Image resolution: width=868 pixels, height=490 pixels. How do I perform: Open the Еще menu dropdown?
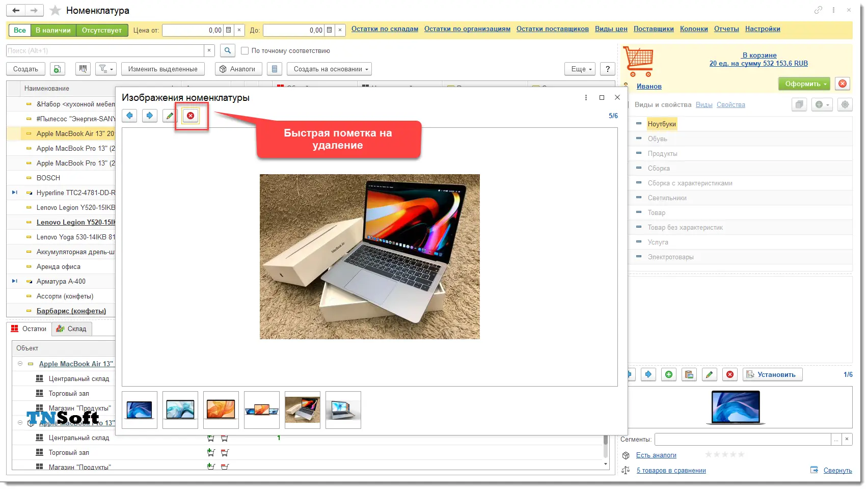580,69
